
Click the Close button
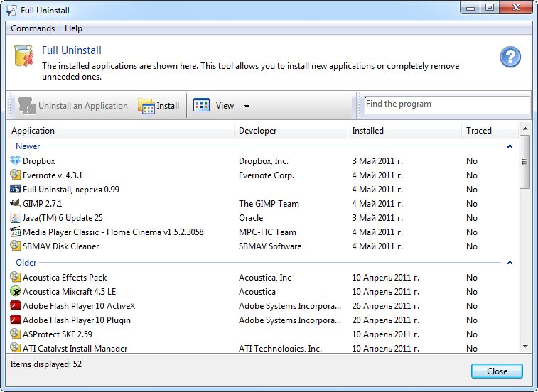pos(497,371)
